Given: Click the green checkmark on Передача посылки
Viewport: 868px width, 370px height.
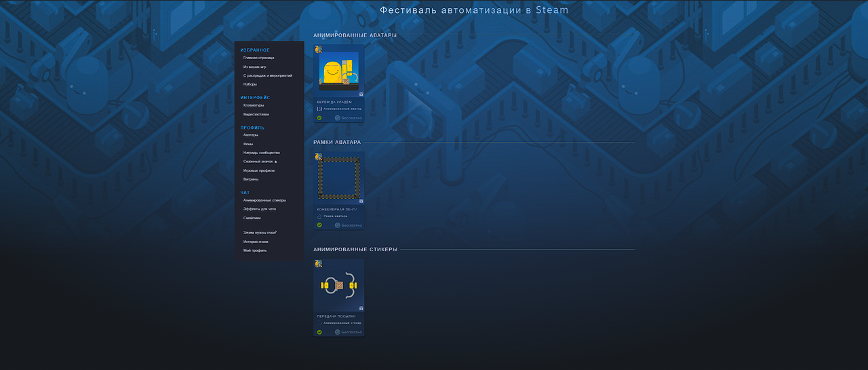Looking at the screenshot, I should click(319, 332).
